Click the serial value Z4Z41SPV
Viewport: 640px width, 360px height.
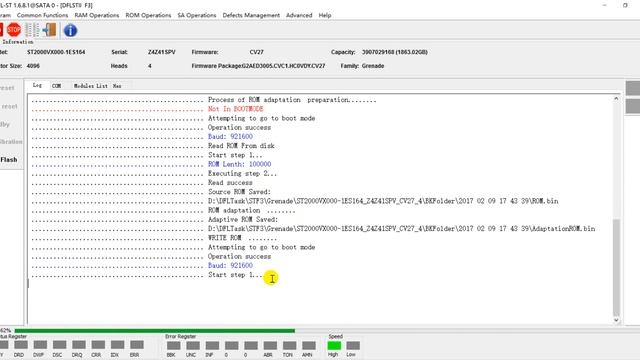(x=162, y=52)
